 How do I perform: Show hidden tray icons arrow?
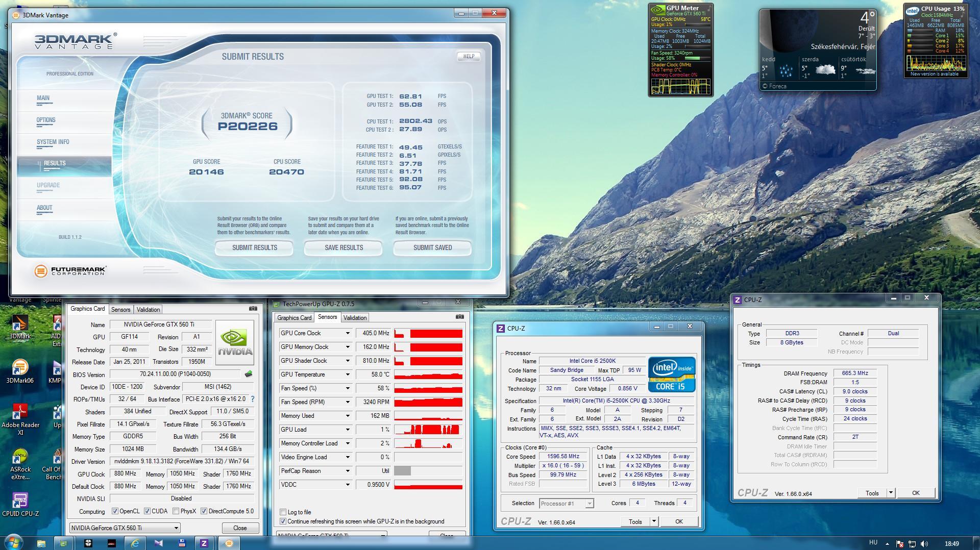tap(887, 544)
